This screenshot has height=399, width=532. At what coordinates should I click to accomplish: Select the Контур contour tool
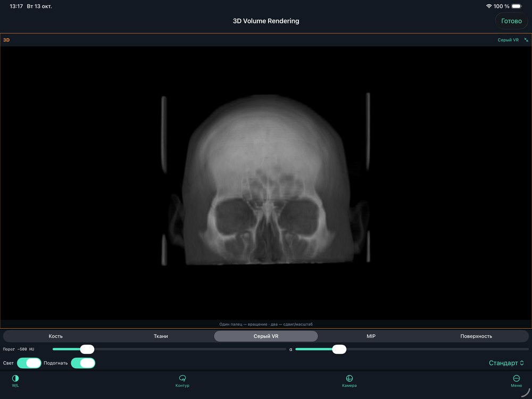pyautogui.click(x=182, y=381)
